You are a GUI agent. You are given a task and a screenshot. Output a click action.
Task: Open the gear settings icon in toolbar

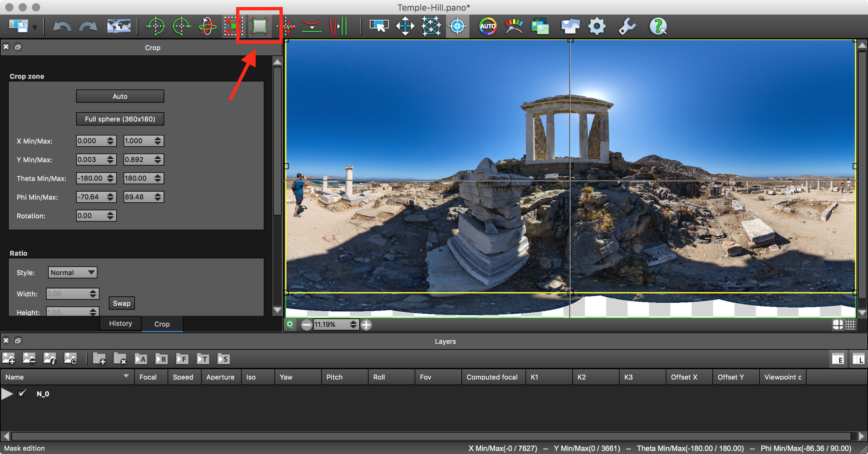tap(596, 26)
